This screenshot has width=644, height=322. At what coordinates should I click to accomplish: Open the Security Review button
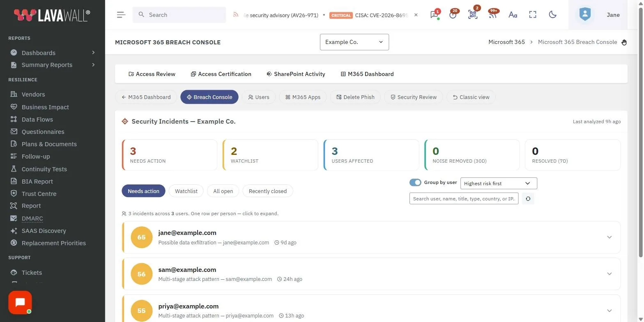pyautogui.click(x=413, y=97)
